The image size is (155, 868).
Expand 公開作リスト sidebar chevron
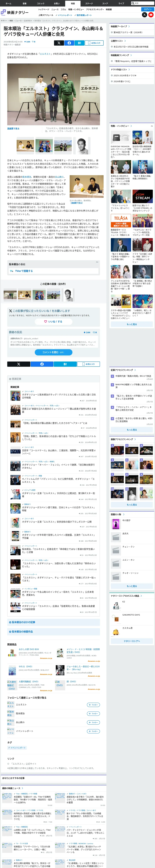(125, 41)
